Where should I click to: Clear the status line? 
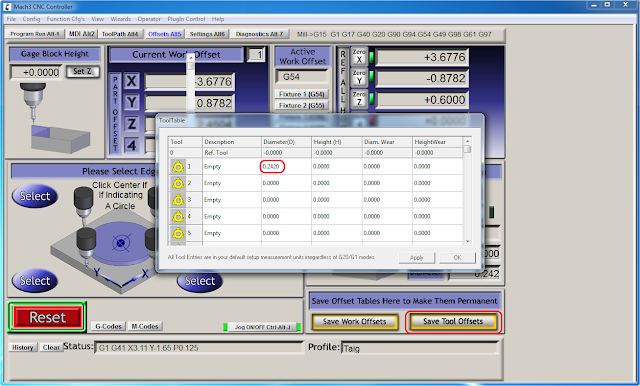pos(51,347)
